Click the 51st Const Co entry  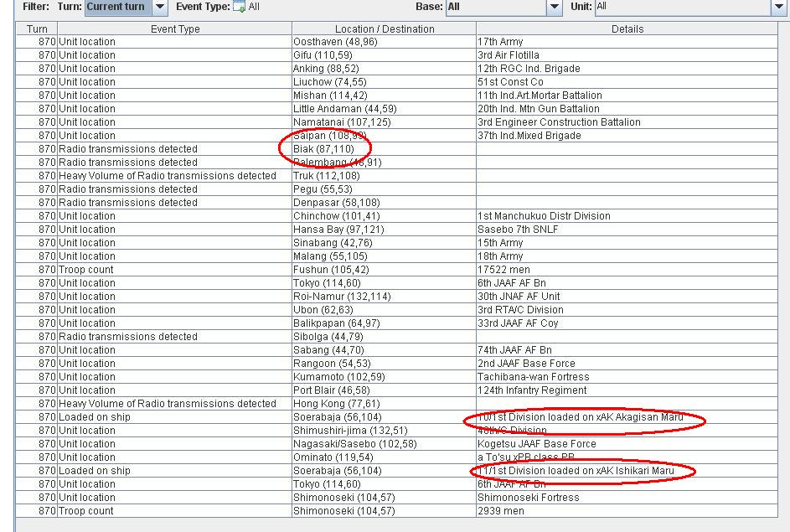[x=627, y=81]
